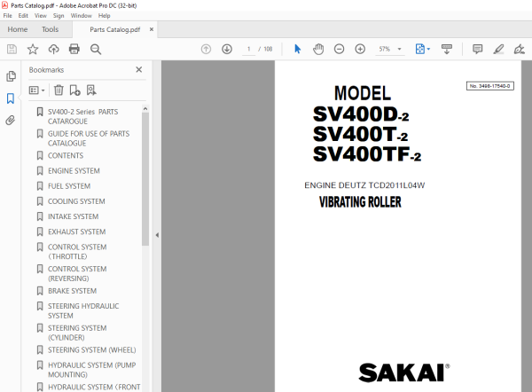Image resolution: width=532 pixels, height=392 pixels.
Task: Open the find text magnifier tool
Action: [96, 49]
